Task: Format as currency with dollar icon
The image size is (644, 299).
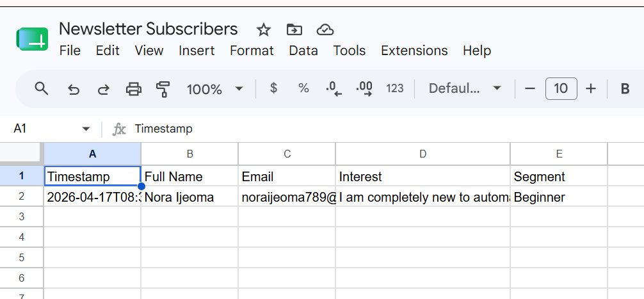Action: tap(273, 88)
